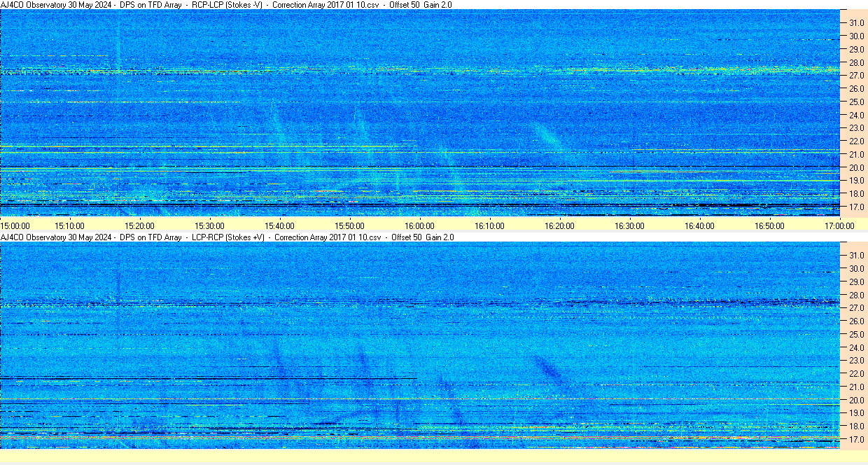Click "Offset 50" in LCP-RCP title line
Viewport: 868px width, 465px height.
coord(406,237)
